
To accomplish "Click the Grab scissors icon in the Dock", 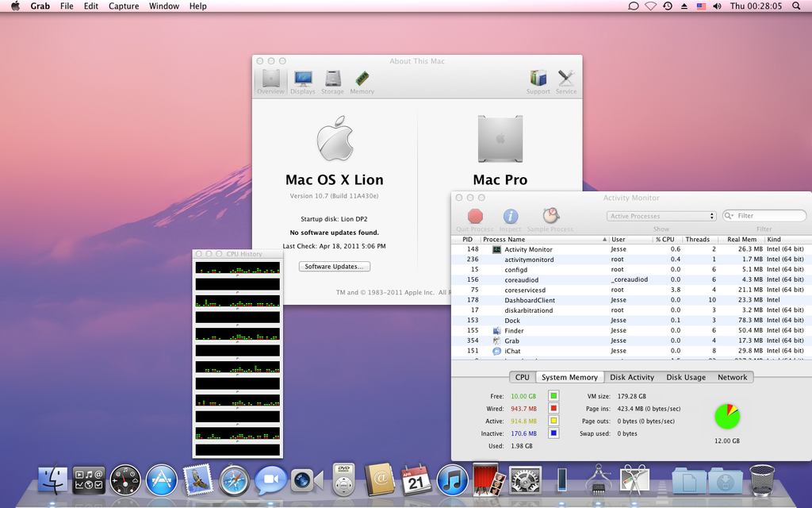I will point(634,479).
